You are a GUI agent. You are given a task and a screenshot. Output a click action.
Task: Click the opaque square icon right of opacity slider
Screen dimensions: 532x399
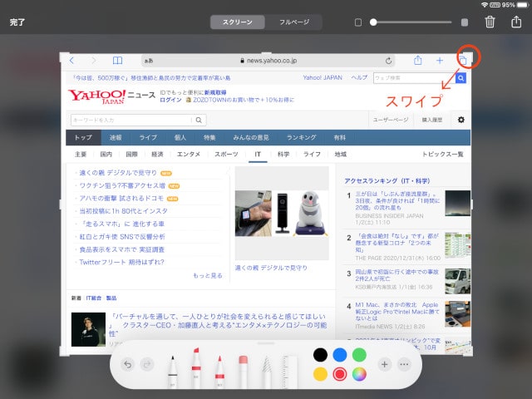(465, 22)
